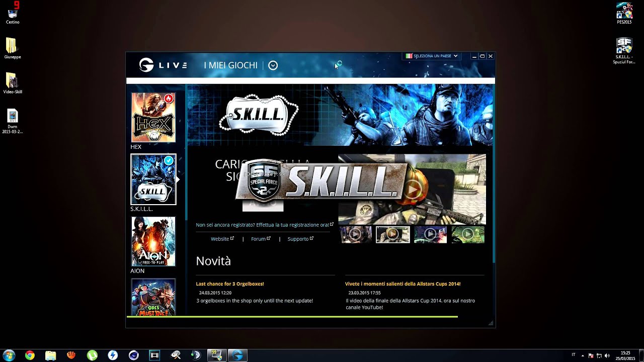The image size is (644, 362).
Task: Click the blue checkmark badge on S.K.I.L.L.
Action: click(x=169, y=160)
